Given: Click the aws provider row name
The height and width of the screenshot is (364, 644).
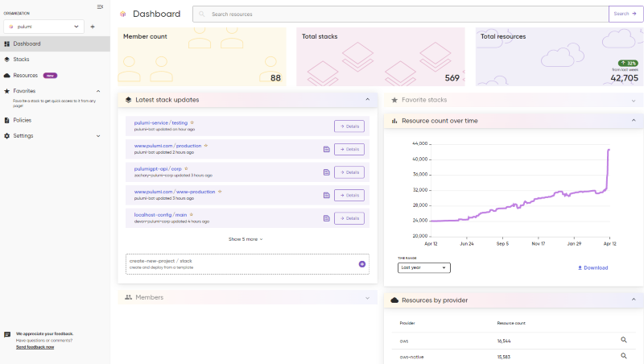Looking at the screenshot, I should 404,341.
